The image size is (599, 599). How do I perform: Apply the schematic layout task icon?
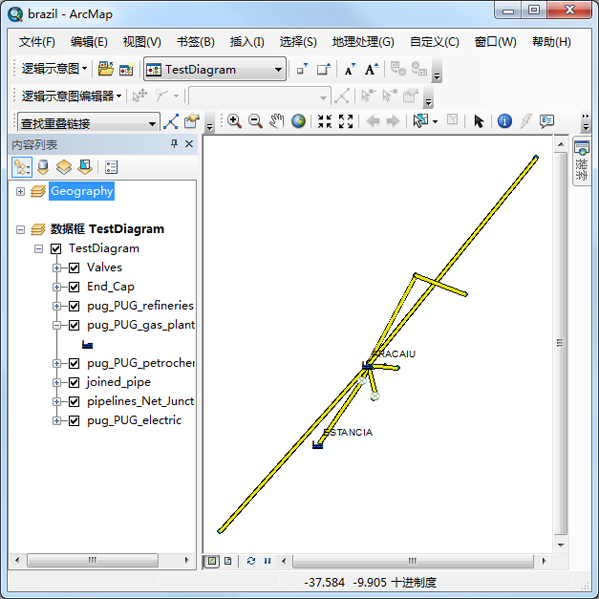(x=171, y=122)
